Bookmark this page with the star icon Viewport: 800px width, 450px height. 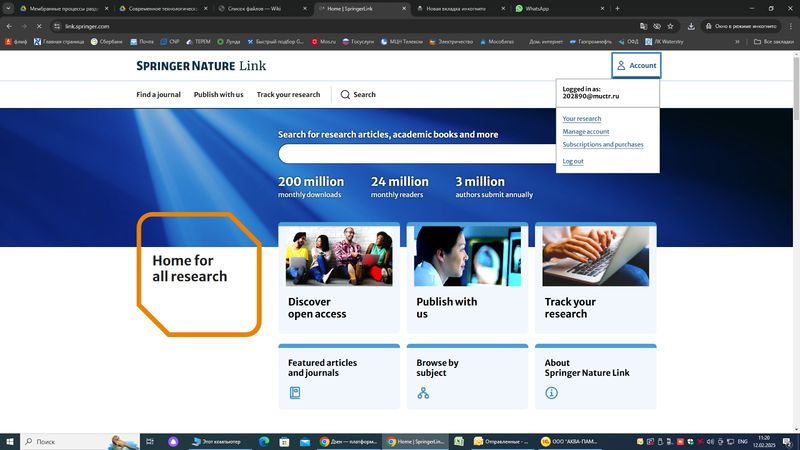670,26
